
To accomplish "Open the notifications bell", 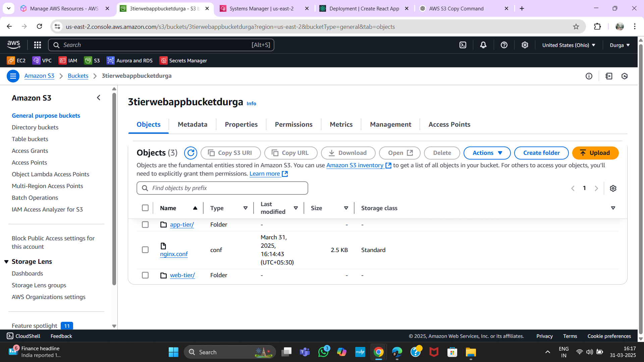I will click(483, 45).
